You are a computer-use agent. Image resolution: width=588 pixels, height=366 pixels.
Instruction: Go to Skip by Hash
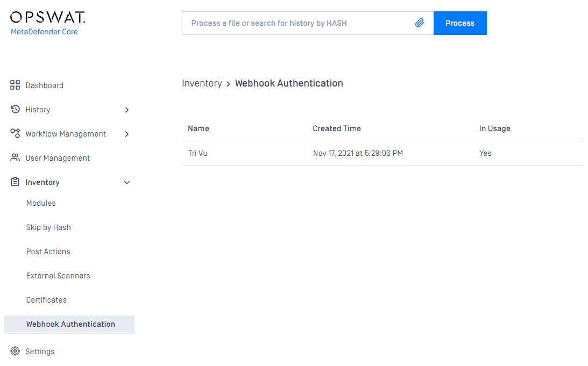pos(48,227)
